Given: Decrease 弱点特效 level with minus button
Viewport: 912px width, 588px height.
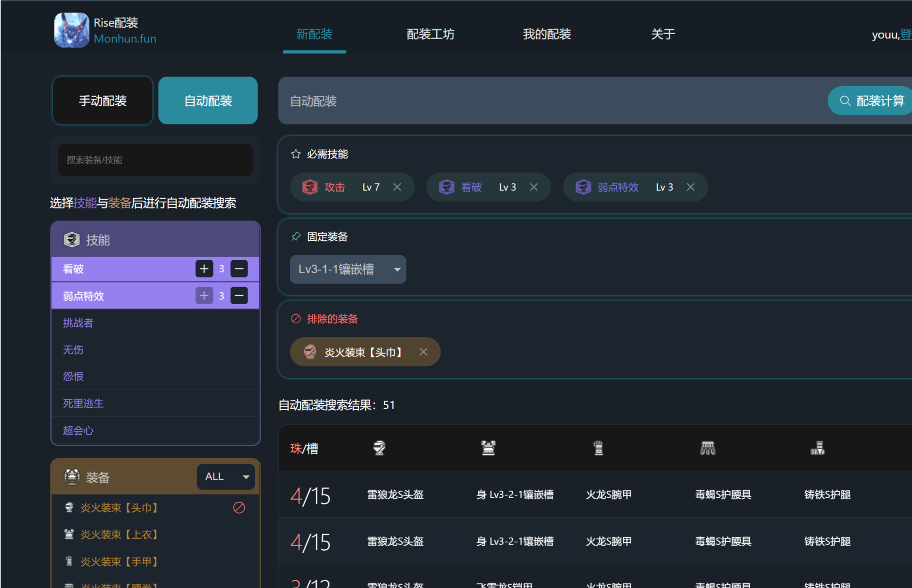Looking at the screenshot, I should tap(239, 296).
